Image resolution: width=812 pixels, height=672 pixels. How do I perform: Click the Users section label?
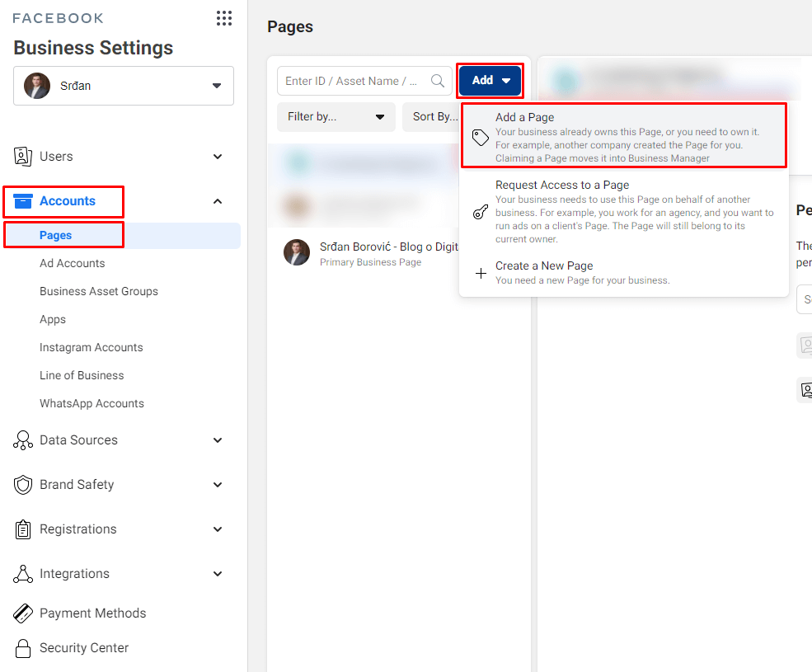pos(56,157)
